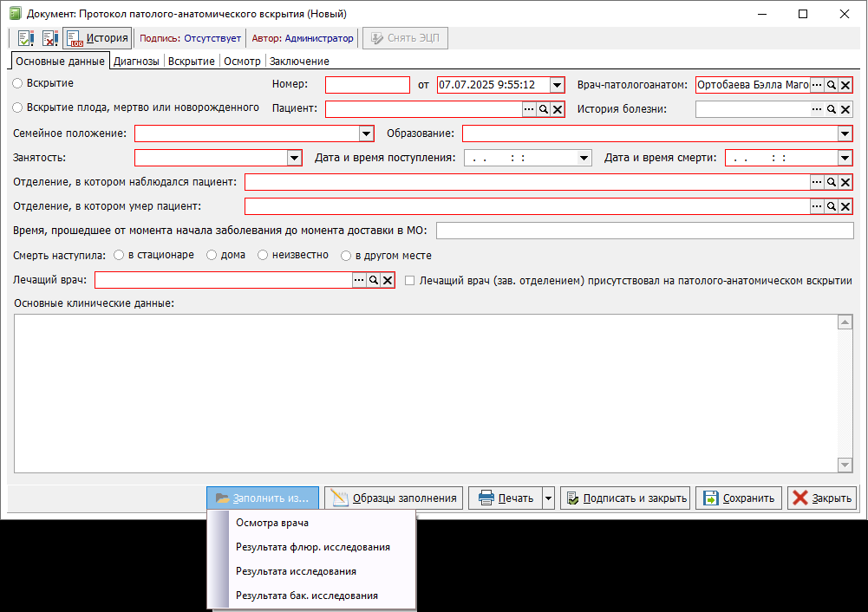The height and width of the screenshot is (612, 868).
Task: Select Результата бак. исследования menu item
Action: tap(311, 596)
